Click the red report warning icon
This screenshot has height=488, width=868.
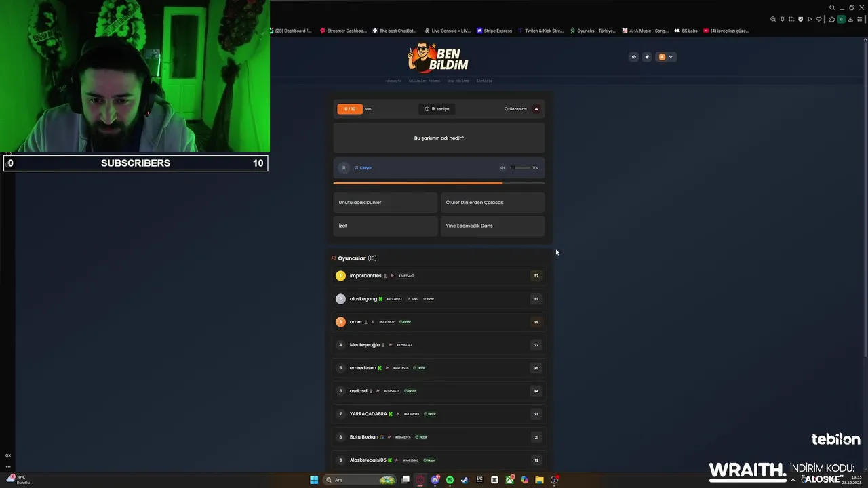coord(536,109)
